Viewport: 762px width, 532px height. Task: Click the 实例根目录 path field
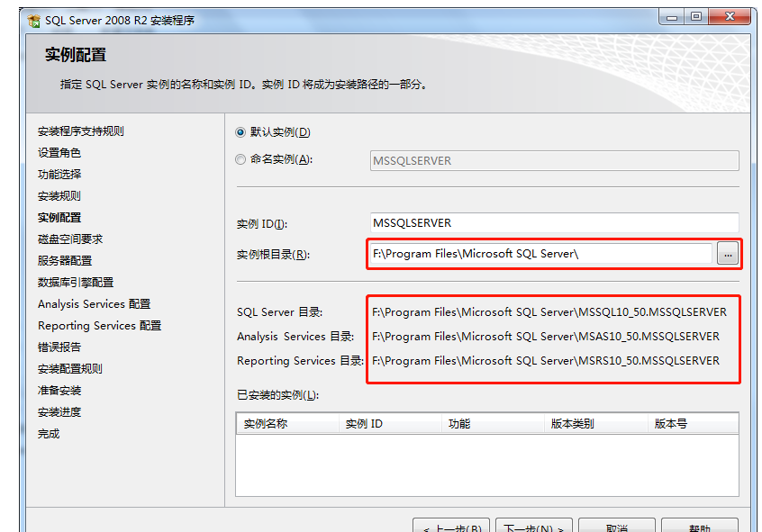click(541, 254)
